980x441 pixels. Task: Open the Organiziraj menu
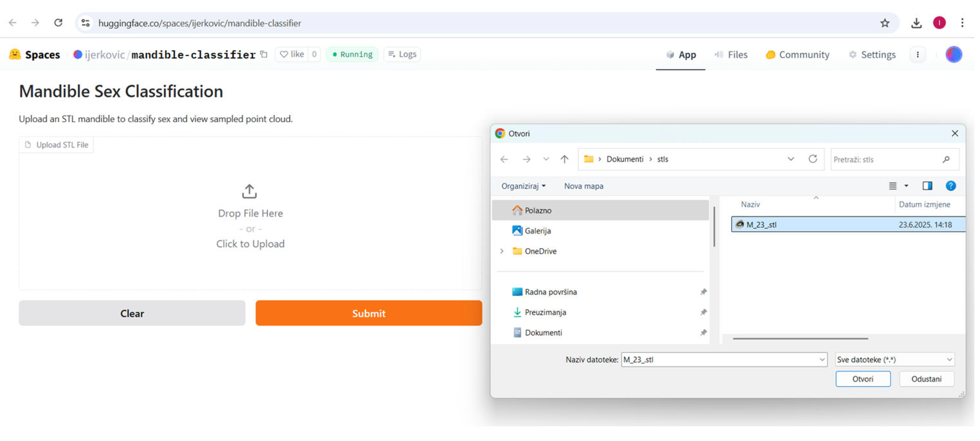(523, 186)
